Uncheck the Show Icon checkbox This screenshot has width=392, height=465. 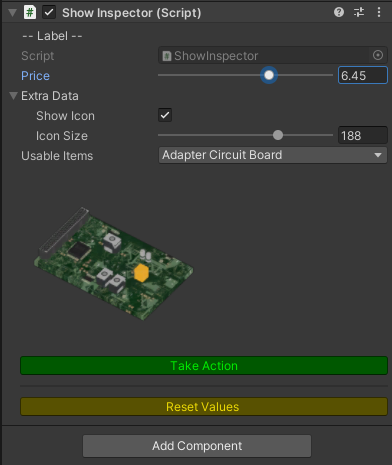tap(165, 115)
